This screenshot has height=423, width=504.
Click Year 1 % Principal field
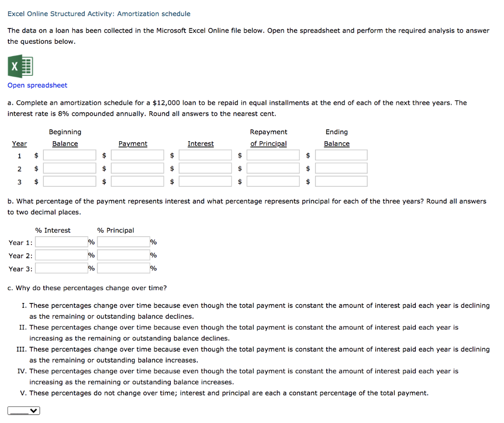tap(123, 242)
